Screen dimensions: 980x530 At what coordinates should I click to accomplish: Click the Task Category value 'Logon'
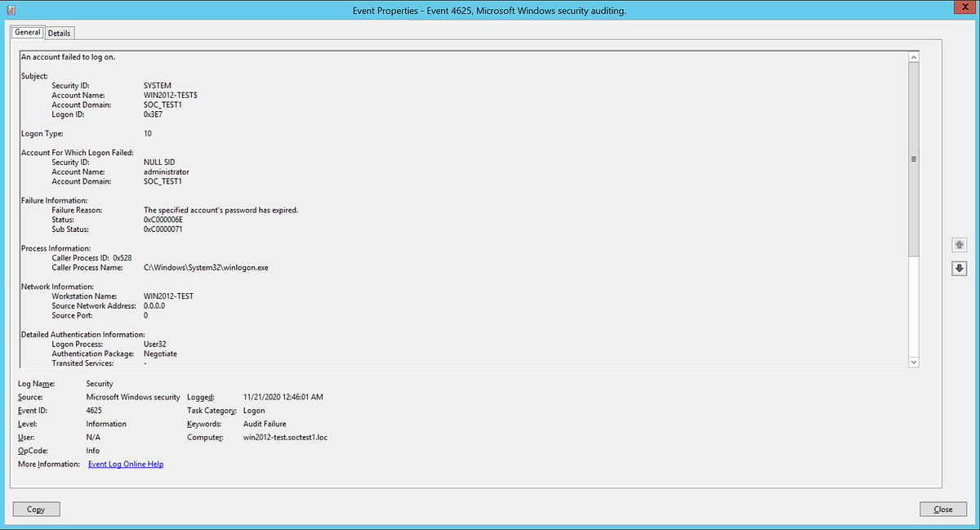coord(254,410)
